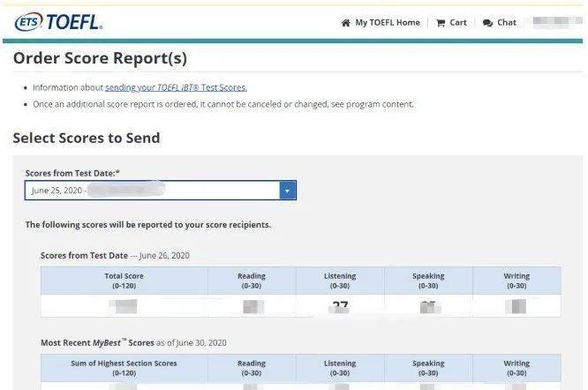
Task: Click the note about canceled or changed reports
Action: pos(223,104)
